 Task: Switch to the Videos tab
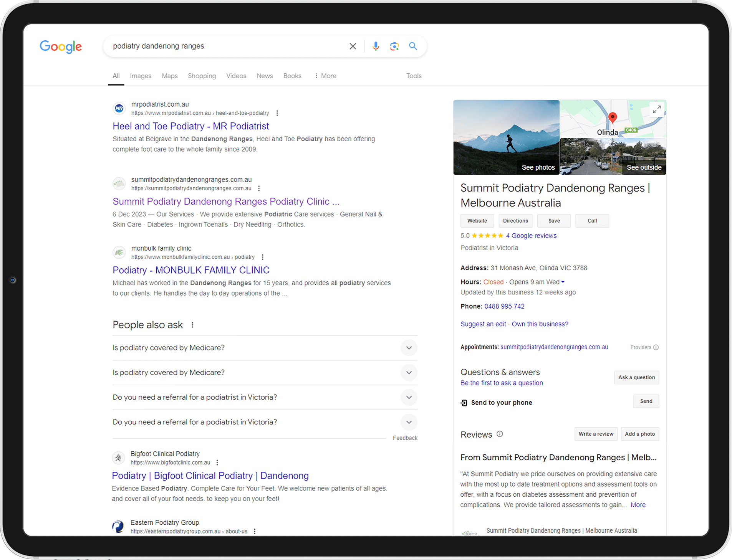pos(236,76)
